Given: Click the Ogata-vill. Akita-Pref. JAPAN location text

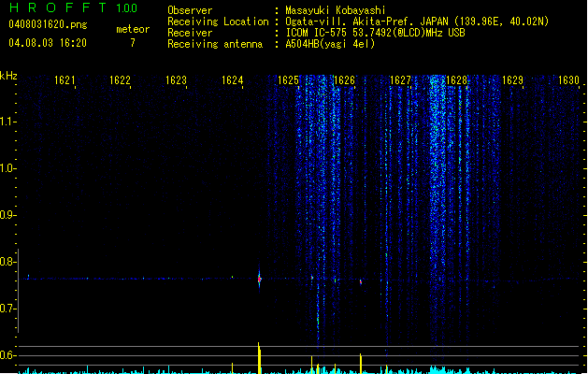Looking at the screenshot, I should tap(417, 22).
